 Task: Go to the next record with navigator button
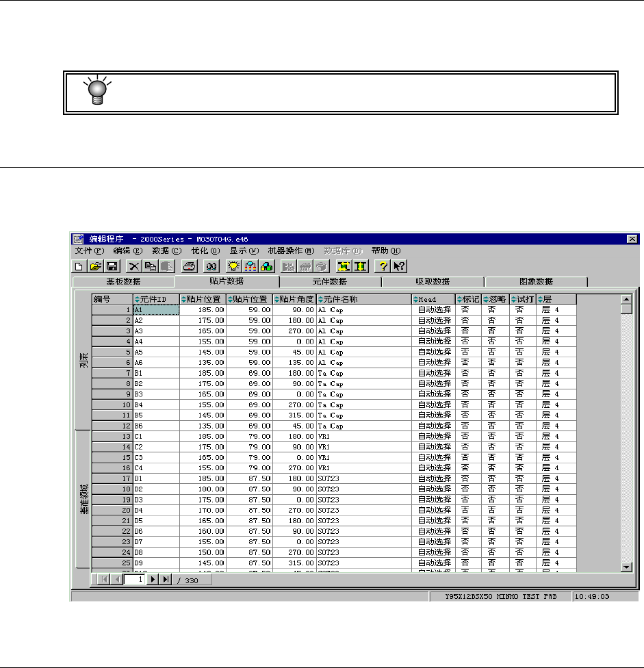pyautogui.click(x=153, y=580)
